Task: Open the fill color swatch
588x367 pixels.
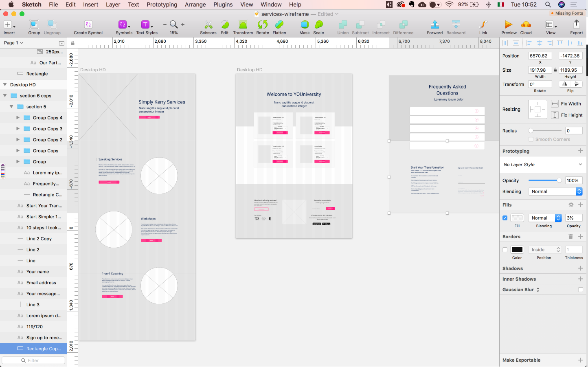Action: coord(517,218)
